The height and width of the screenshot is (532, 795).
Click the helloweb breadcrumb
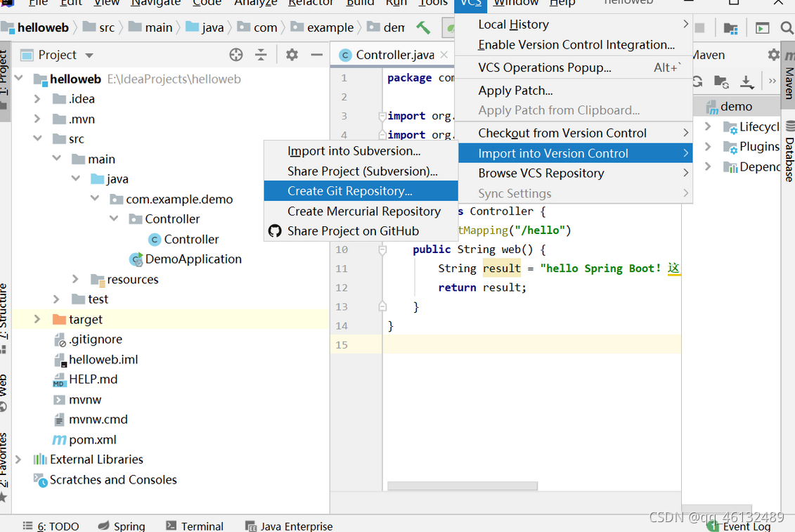[x=35, y=27]
